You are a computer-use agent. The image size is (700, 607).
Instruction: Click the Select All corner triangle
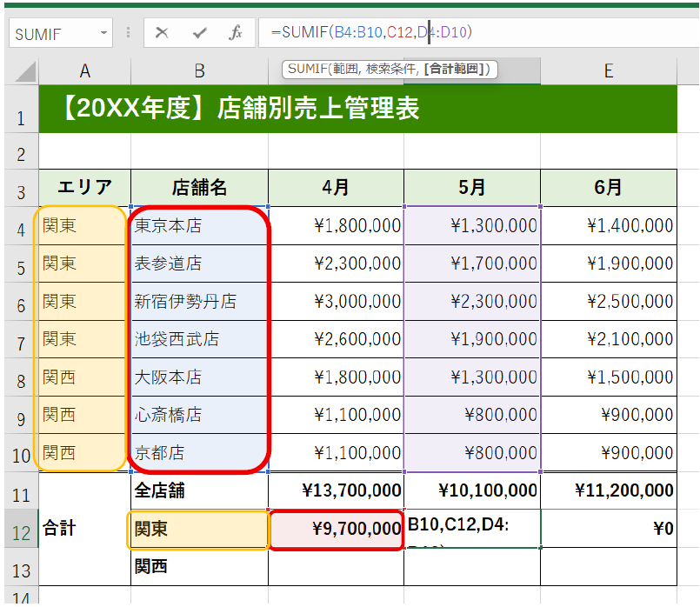tap(23, 71)
